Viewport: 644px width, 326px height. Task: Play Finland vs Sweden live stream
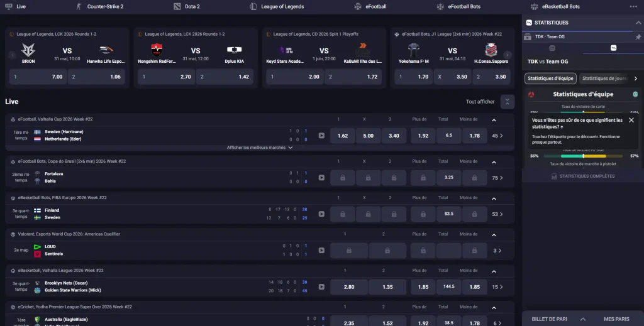coord(321,214)
